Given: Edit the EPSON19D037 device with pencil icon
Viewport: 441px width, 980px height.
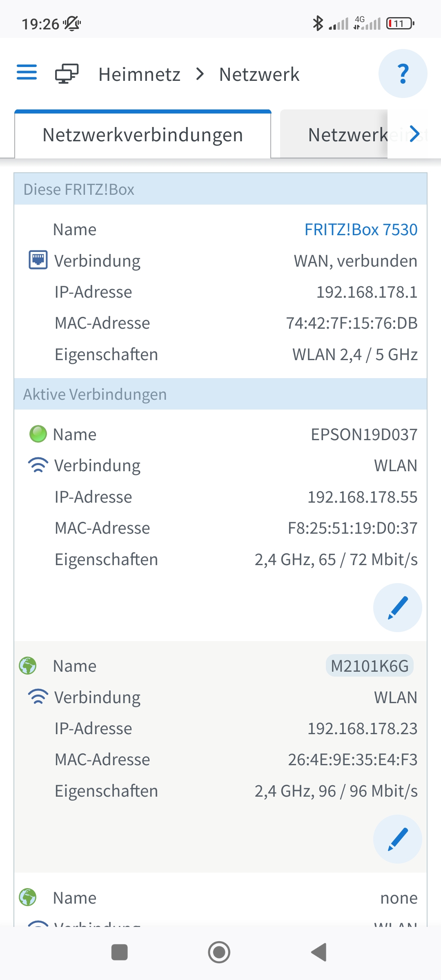Looking at the screenshot, I should coord(397,608).
